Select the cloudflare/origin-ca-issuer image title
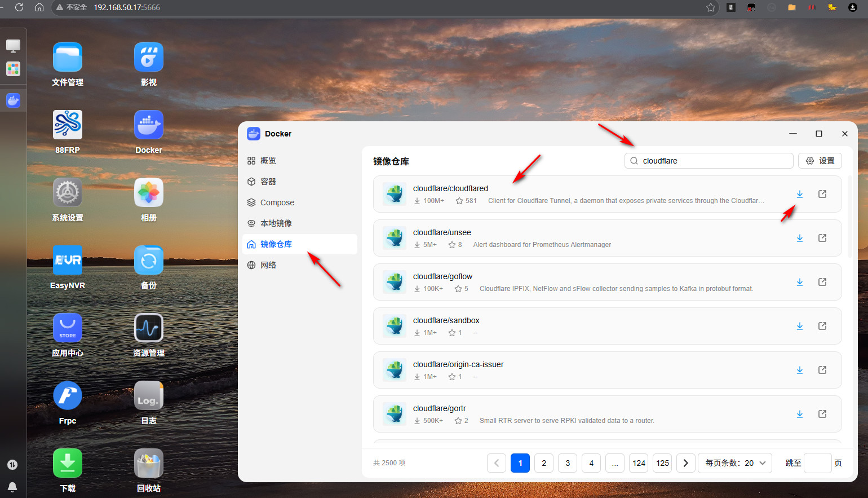 click(x=458, y=364)
